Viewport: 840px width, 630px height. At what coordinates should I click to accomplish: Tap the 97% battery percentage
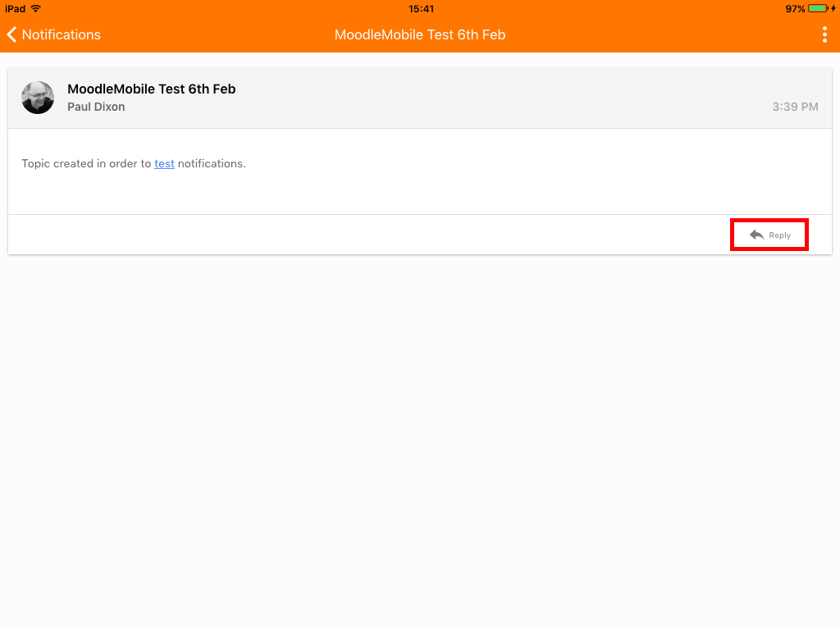795,8
